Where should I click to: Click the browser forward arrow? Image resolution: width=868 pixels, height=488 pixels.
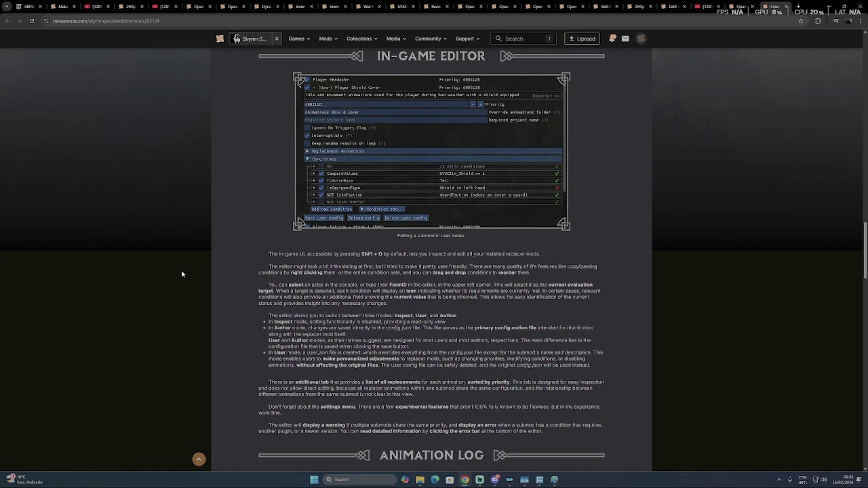point(19,21)
